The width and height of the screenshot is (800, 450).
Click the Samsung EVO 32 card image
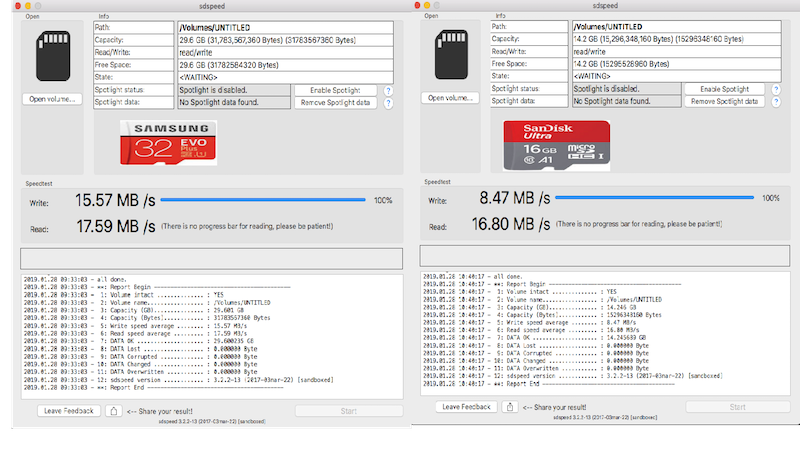[162, 142]
